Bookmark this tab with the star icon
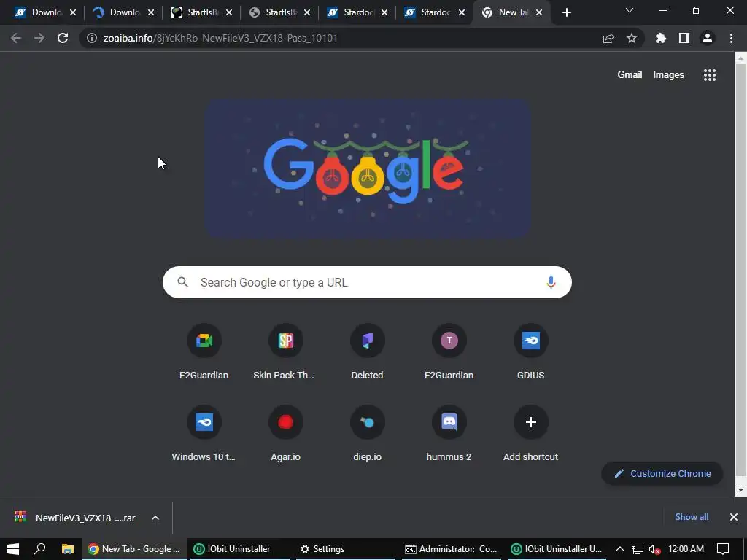This screenshot has width=747, height=560. (x=631, y=38)
